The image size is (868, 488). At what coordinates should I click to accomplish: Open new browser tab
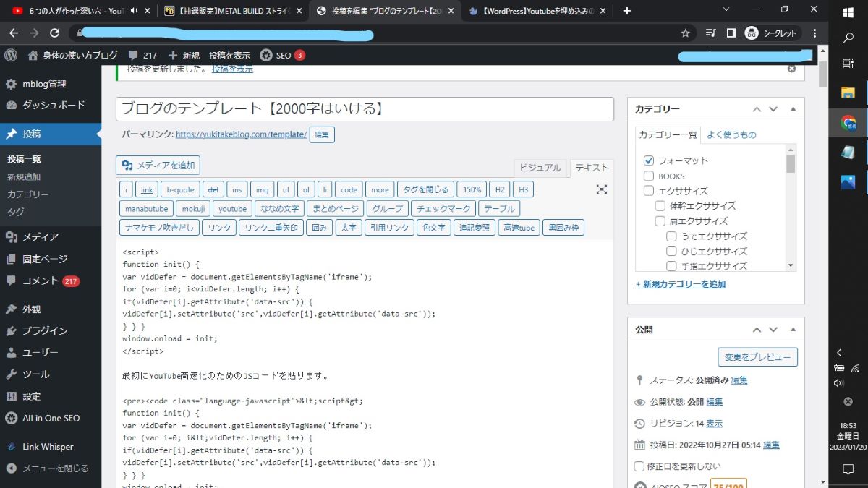click(x=627, y=10)
